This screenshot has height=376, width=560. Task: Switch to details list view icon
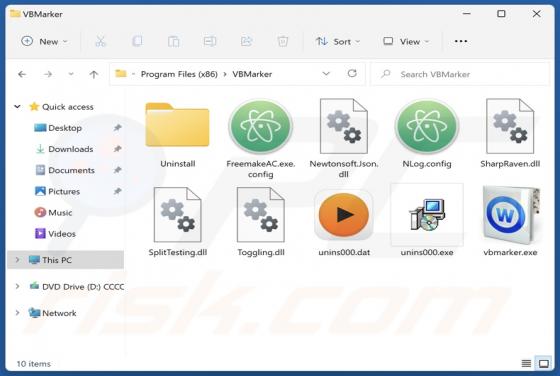pyautogui.click(x=526, y=364)
